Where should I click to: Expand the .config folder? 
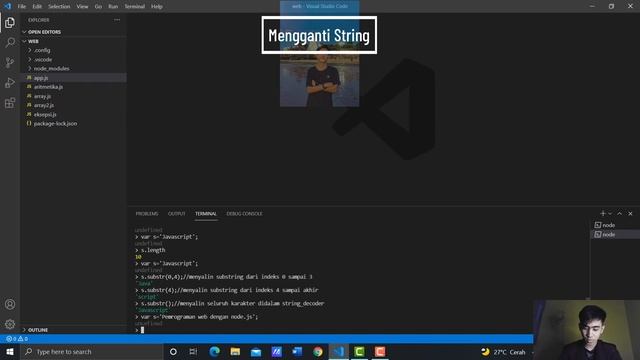(42, 50)
